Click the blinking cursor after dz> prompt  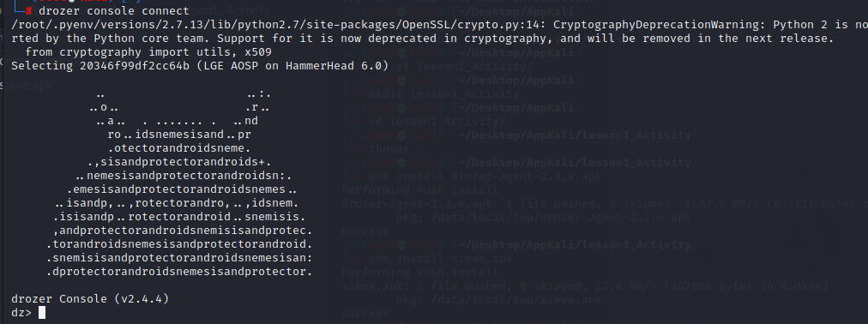(42, 313)
